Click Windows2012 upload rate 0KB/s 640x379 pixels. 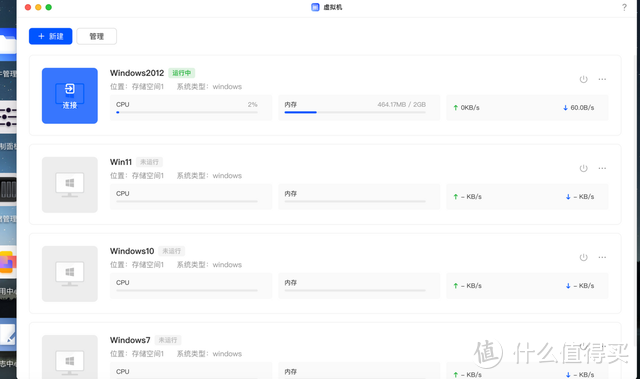(466, 108)
